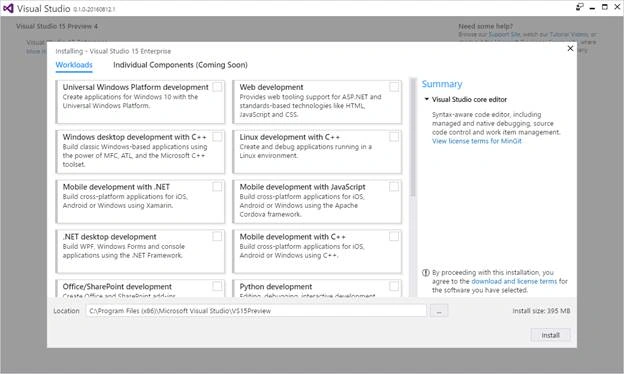Open Individual Components (Coming Soon) tab
The height and width of the screenshot is (374, 624).
pos(180,65)
